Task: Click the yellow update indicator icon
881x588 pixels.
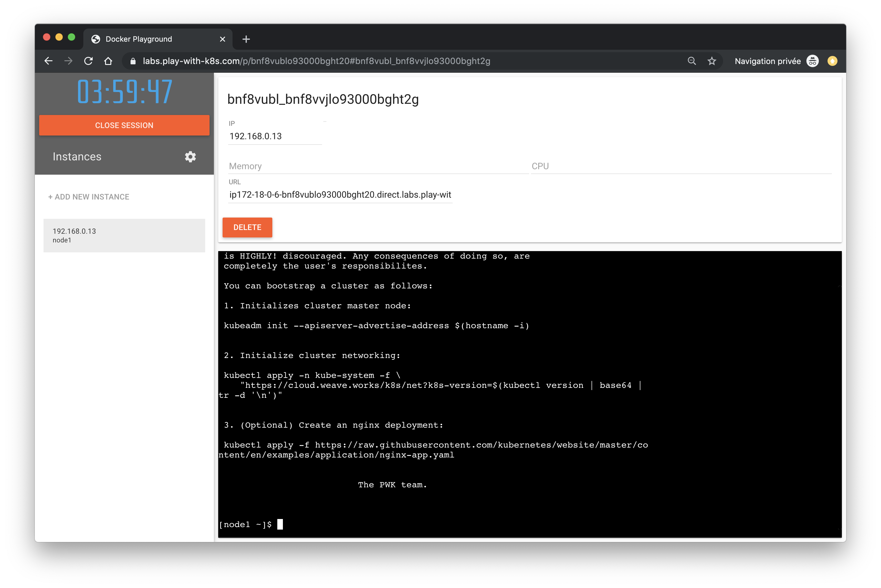Action: pos(832,61)
